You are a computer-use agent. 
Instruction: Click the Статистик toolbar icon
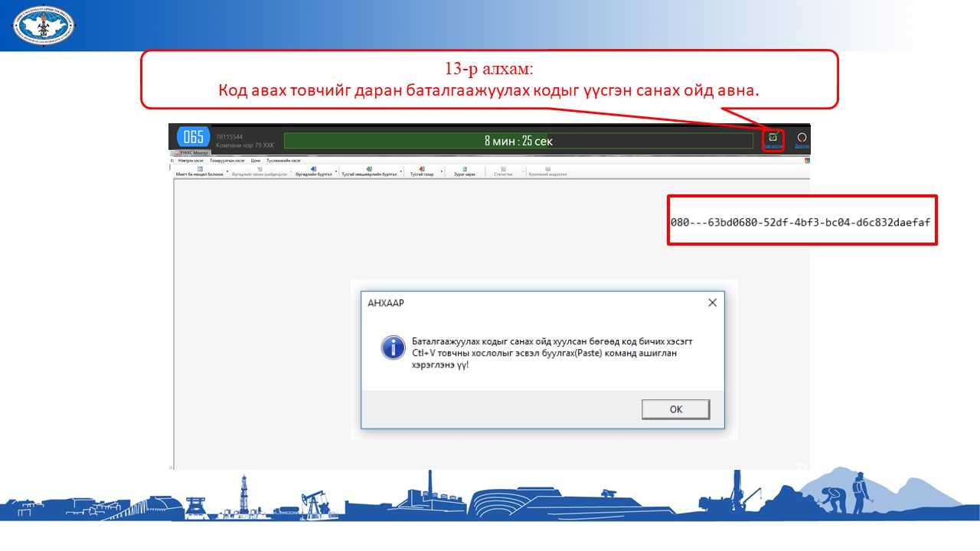point(503,171)
